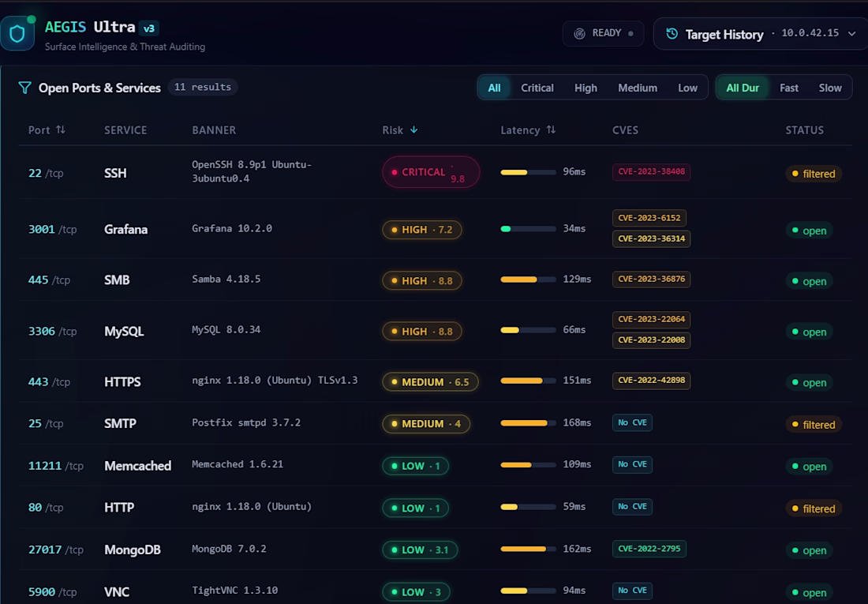Select the All risk filter
The height and width of the screenshot is (604, 868).
[494, 88]
